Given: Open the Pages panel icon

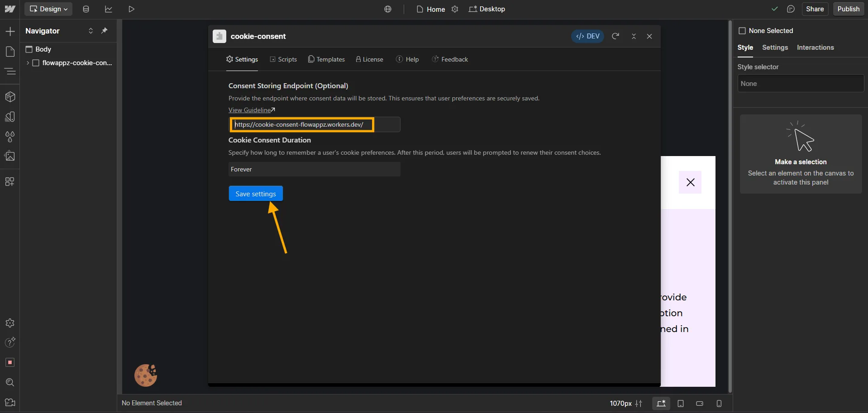Looking at the screenshot, I should pyautogui.click(x=10, y=52).
